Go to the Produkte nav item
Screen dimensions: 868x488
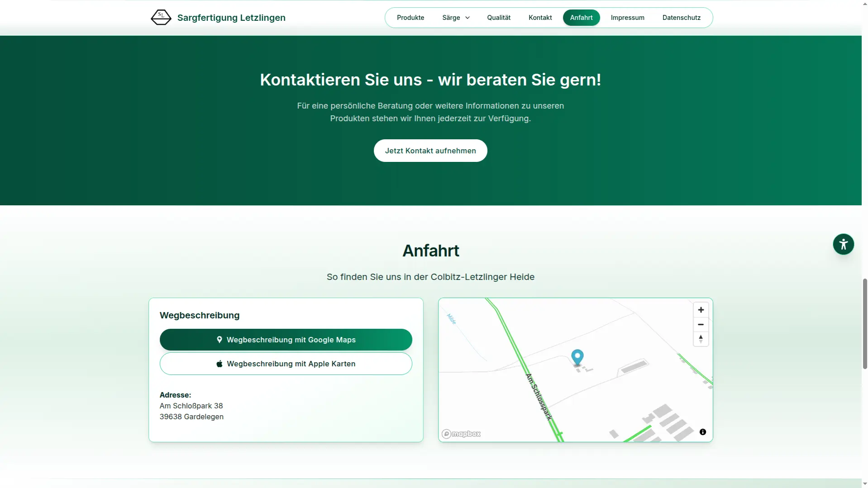coord(410,18)
